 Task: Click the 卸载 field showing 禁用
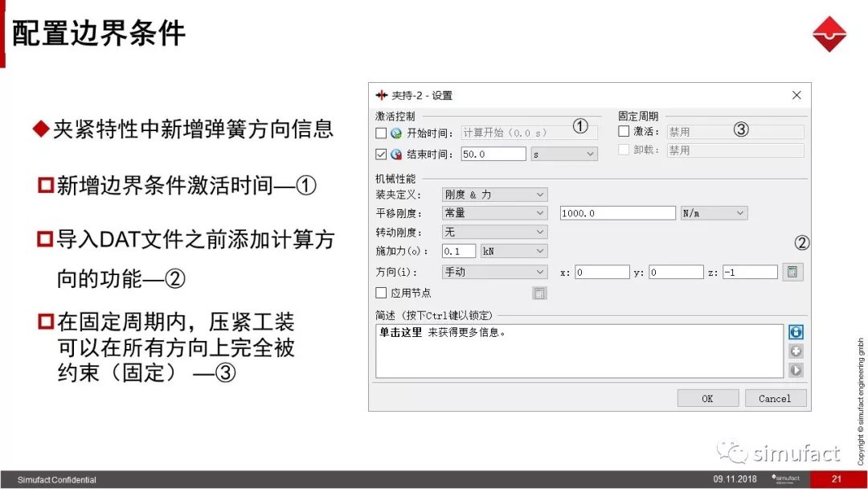pos(735,150)
